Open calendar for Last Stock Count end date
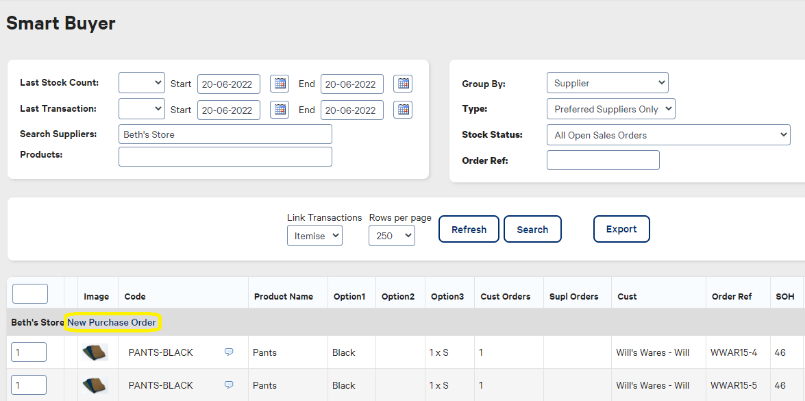805x401 pixels. 402,83
